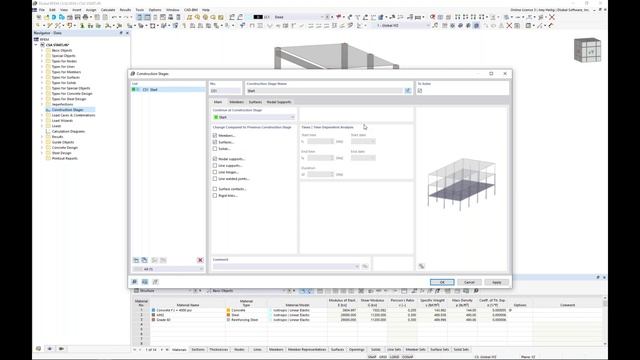Viewport: 640px width, 360px height.
Task: Switch to the Nodal Supports tab
Action: pos(279,102)
